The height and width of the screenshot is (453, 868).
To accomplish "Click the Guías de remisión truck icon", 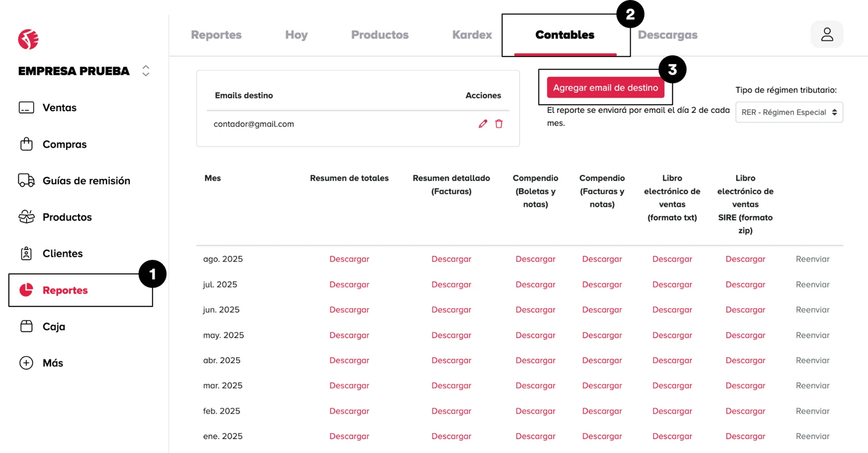I will click(27, 180).
